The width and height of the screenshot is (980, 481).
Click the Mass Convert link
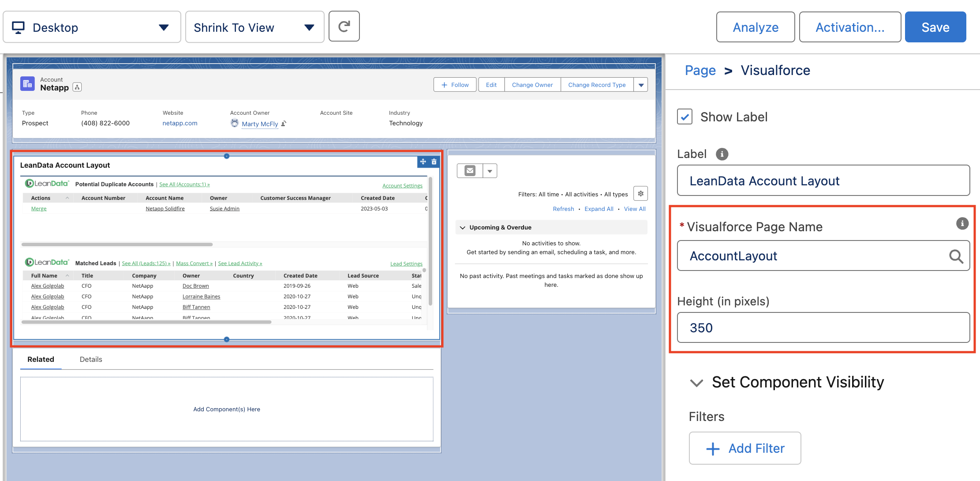tap(194, 263)
